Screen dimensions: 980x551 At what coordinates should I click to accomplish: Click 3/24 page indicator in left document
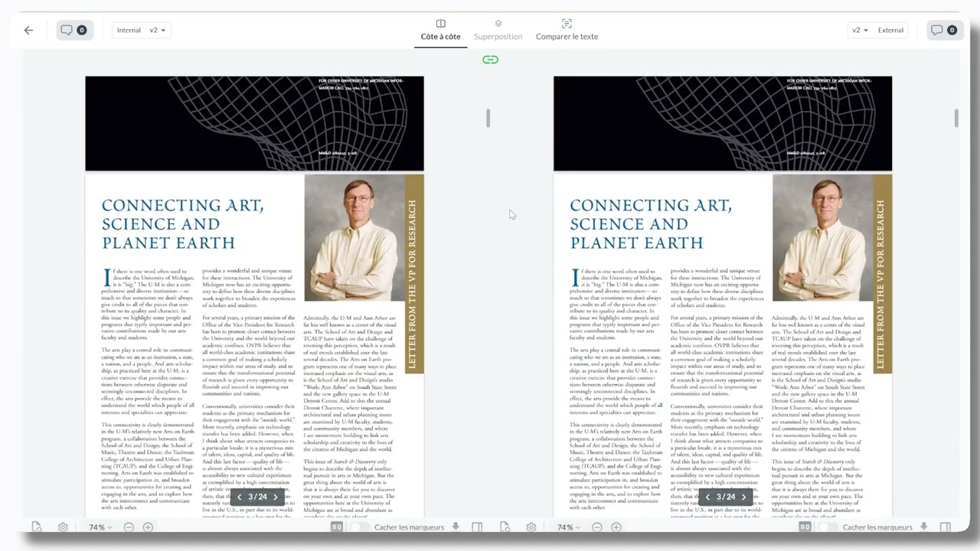257,497
